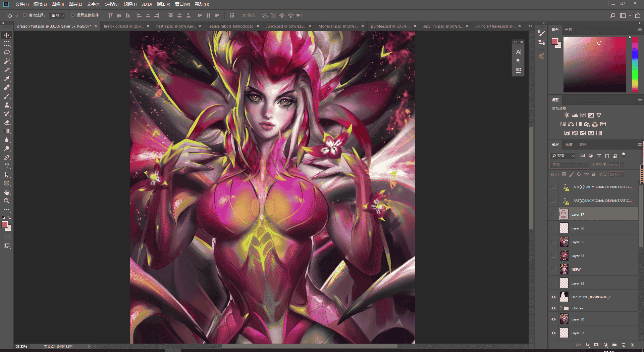Switch to the 路径 panel tab
The image size is (644, 352).
click(x=583, y=144)
